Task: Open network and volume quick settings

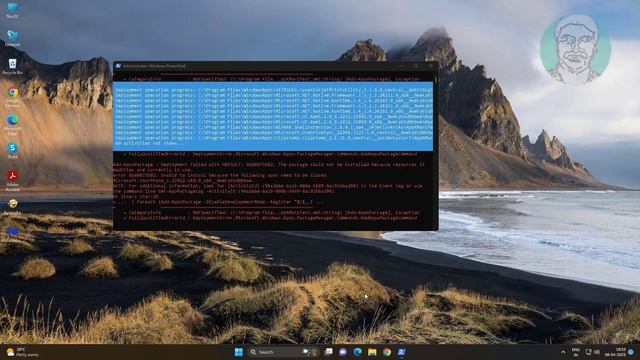Action: [x=592, y=352]
